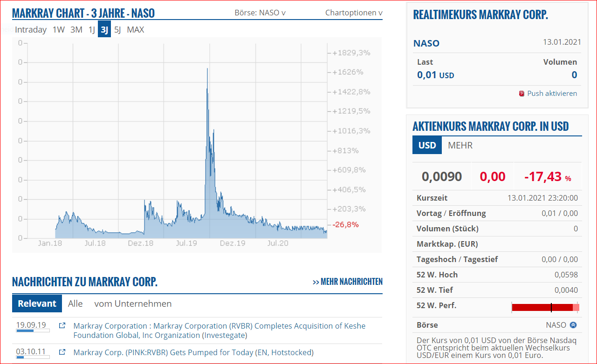Click +1829,3% axis label

click(351, 53)
